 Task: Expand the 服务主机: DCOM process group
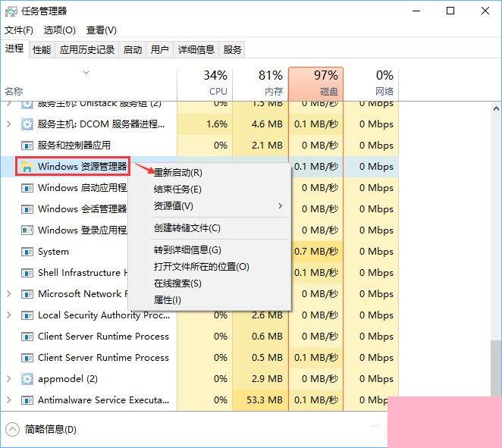point(9,124)
